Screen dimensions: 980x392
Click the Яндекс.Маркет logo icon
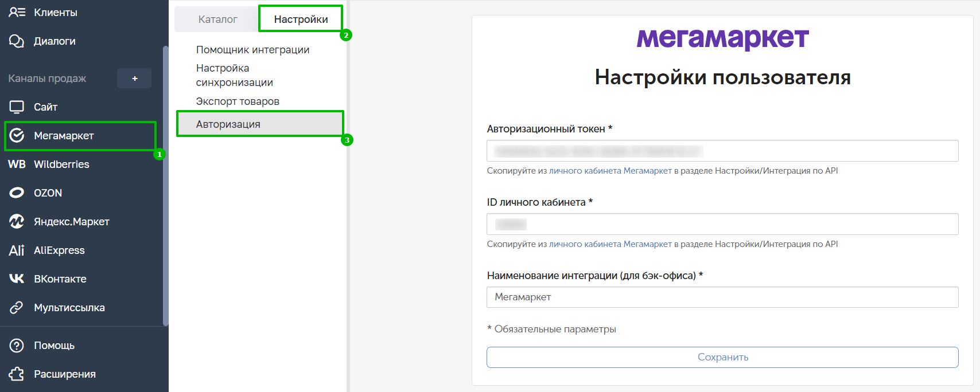17,221
